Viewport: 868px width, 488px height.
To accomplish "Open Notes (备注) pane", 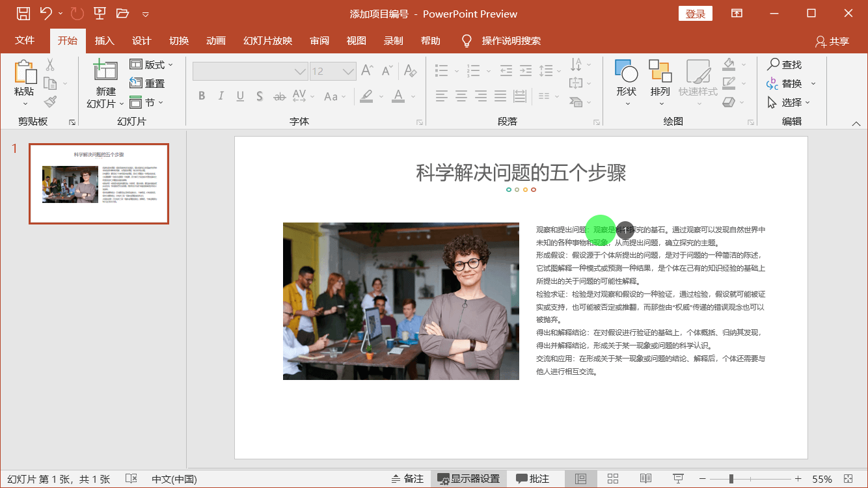I will pos(407,479).
